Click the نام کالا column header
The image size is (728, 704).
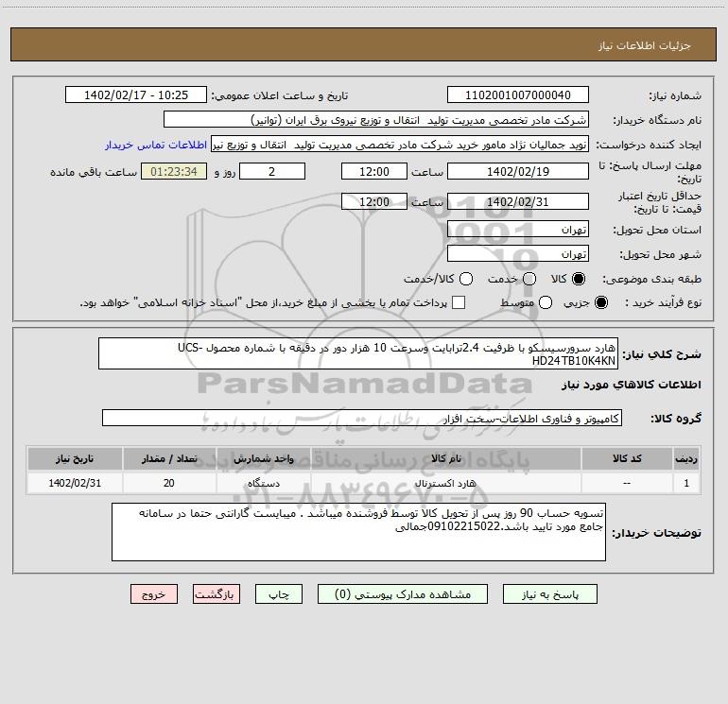point(445,458)
